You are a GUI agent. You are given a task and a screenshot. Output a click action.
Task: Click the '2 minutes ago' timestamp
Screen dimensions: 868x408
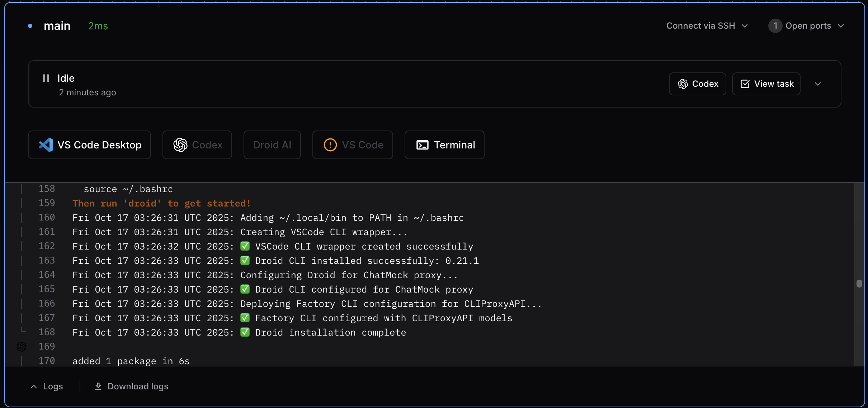point(88,92)
